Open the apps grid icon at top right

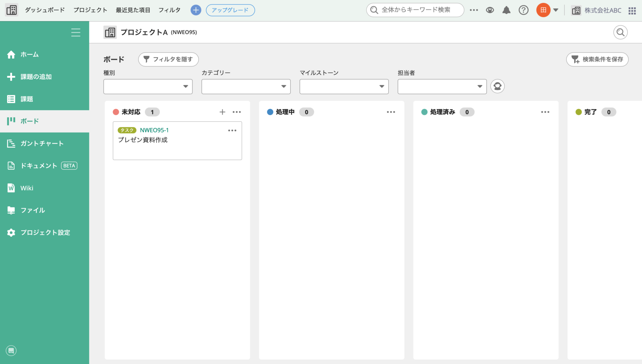click(x=632, y=10)
